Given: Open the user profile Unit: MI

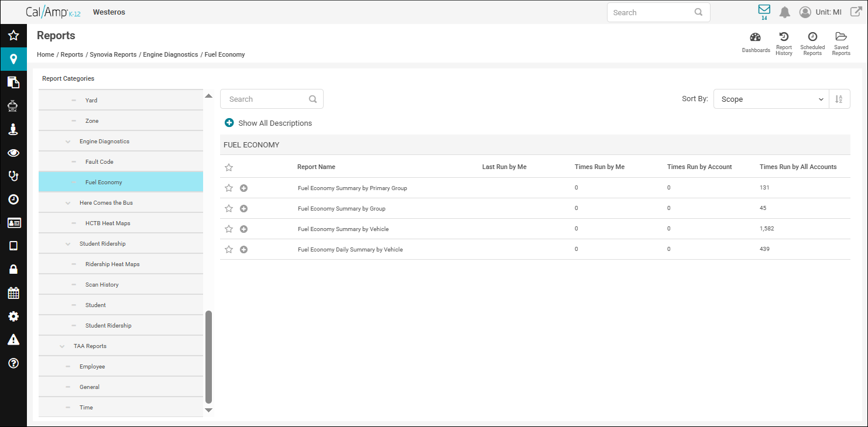Looking at the screenshot, I should point(821,12).
